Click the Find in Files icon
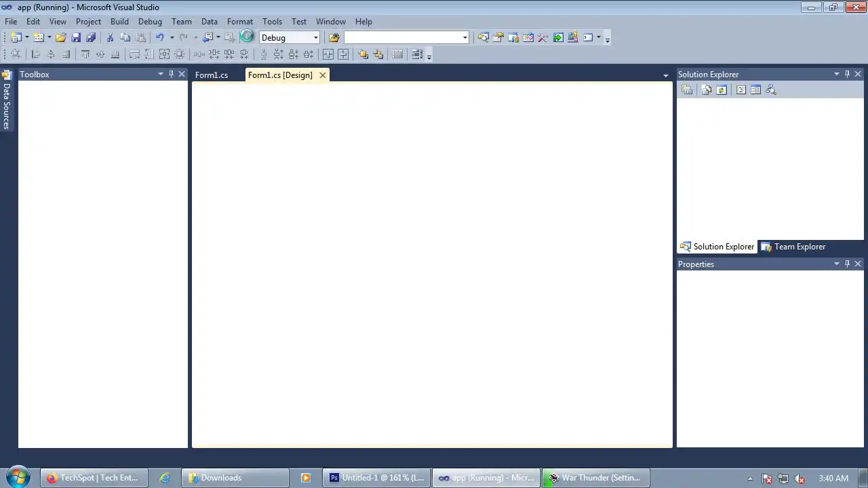Screen dimensions: 868x488 pos(334,38)
